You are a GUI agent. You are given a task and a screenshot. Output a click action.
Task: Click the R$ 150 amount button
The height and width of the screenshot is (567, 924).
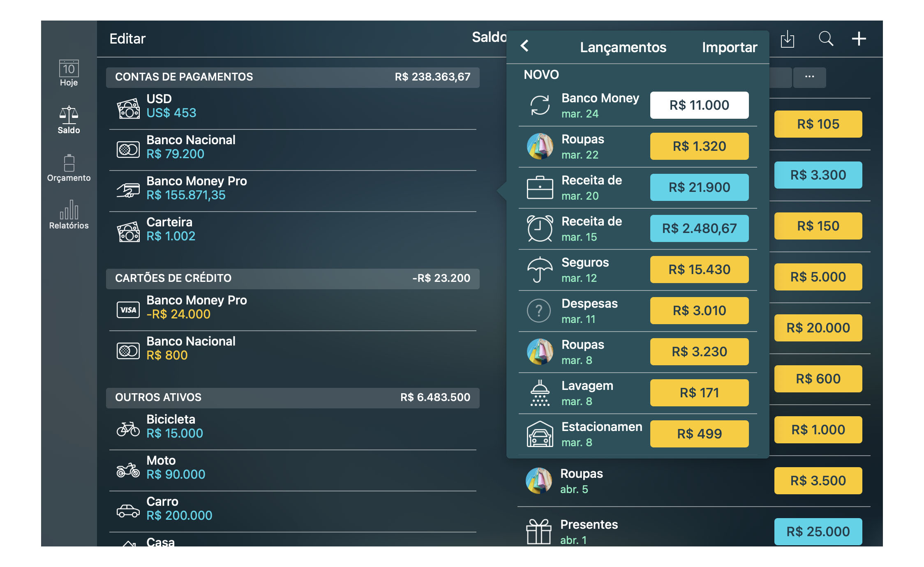click(818, 226)
